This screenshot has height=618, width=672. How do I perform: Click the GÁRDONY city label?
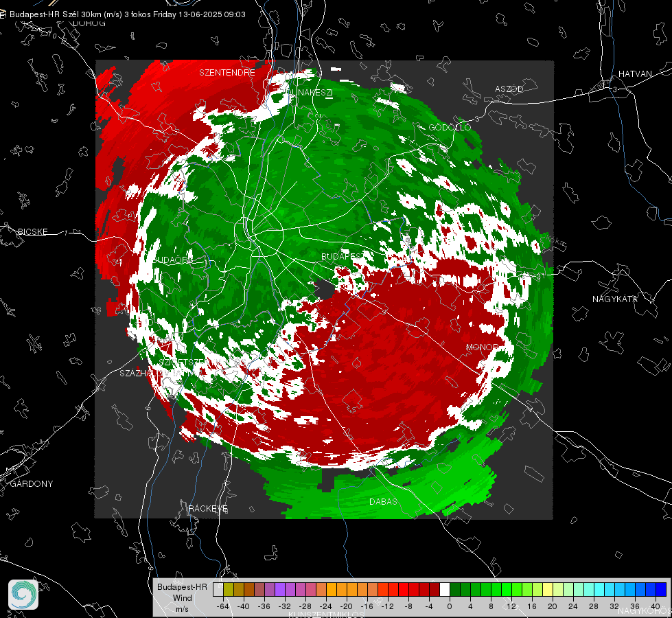pyautogui.click(x=32, y=484)
